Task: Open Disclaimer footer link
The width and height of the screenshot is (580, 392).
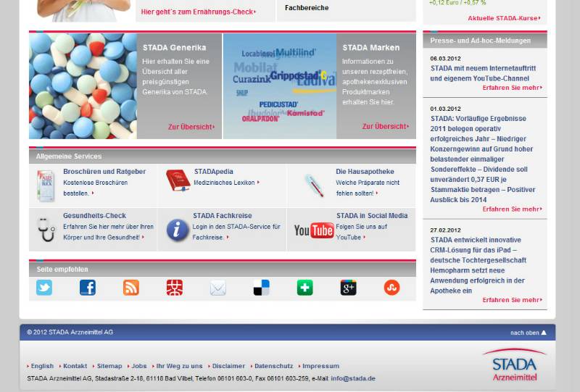Action: coord(227,366)
